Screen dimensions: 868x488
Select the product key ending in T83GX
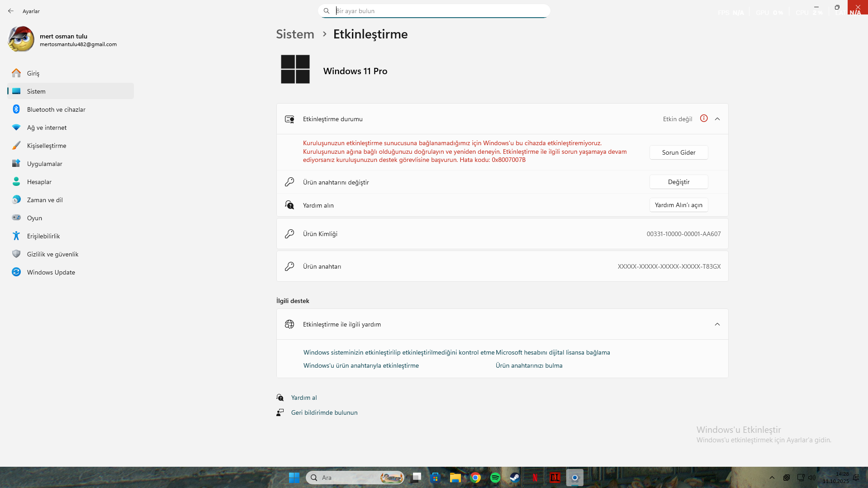(x=669, y=266)
